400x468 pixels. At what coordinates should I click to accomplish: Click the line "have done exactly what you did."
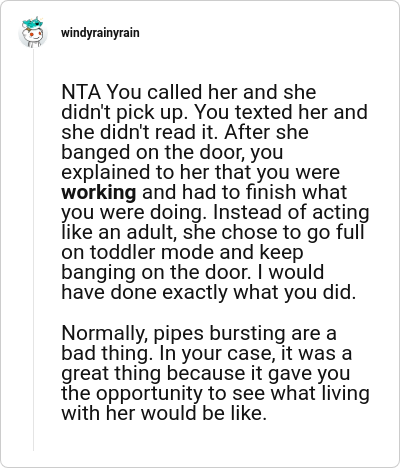(209, 293)
